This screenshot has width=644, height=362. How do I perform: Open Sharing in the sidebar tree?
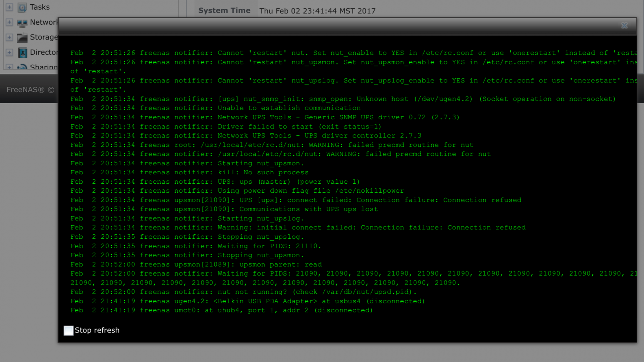coord(44,67)
